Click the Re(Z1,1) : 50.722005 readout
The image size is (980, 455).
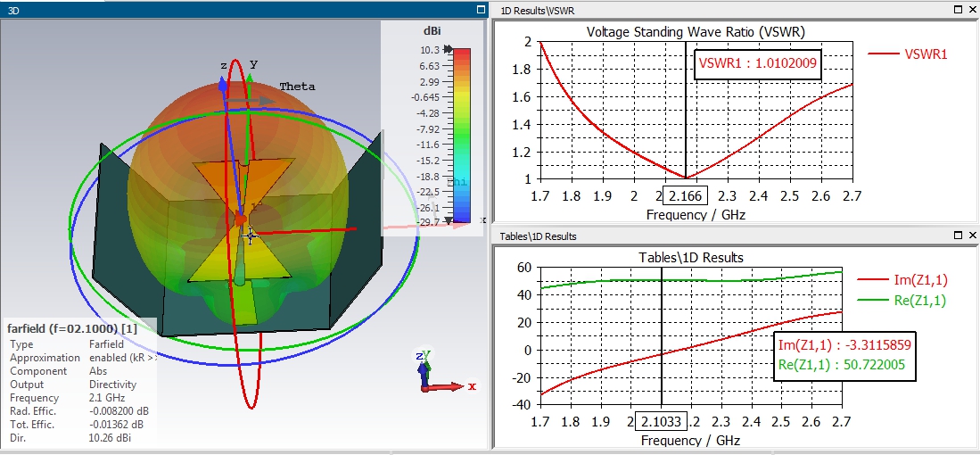842,364
